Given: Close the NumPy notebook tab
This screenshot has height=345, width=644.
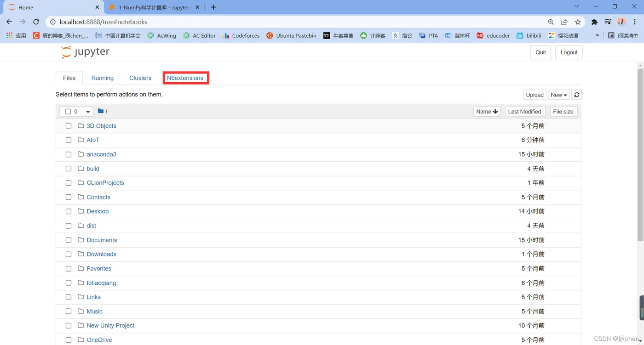Looking at the screenshot, I should pos(197,7).
